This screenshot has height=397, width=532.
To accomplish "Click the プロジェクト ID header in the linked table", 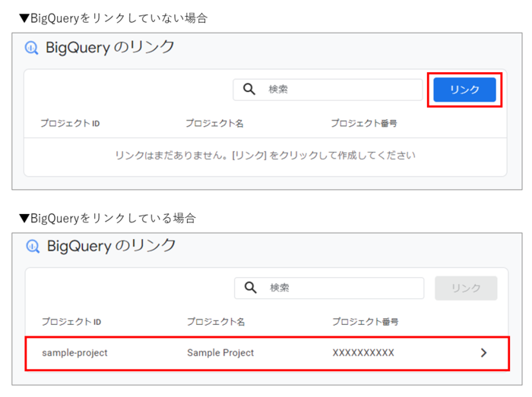I will click(71, 321).
